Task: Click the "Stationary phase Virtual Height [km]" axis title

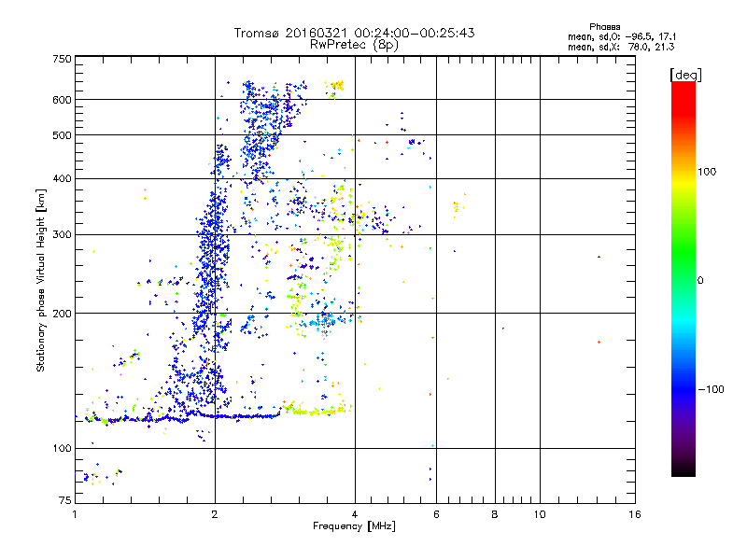Action: pyautogui.click(x=41, y=280)
